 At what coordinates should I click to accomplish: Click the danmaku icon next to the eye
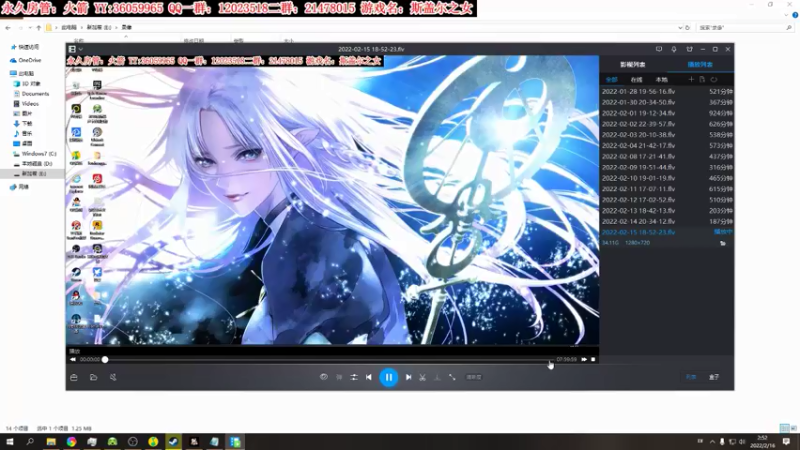(339, 378)
